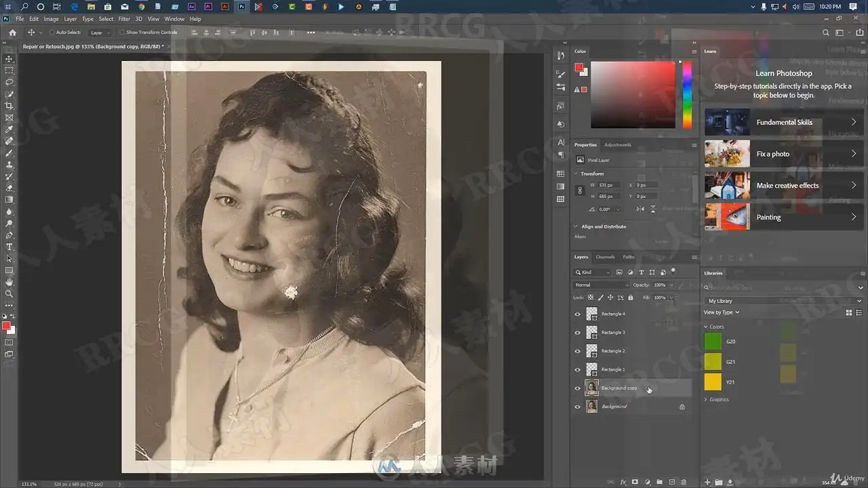
Task: Switch to the Channels tab
Action: 605,257
